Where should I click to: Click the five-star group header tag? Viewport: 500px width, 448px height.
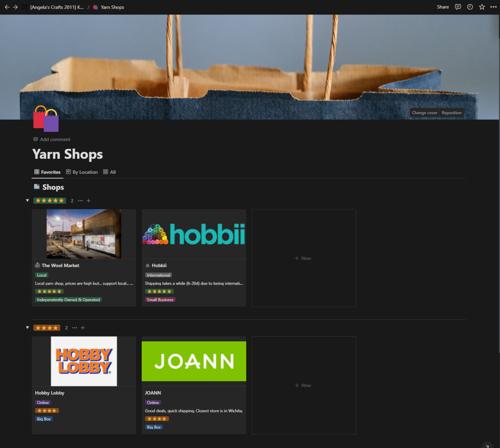click(50, 201)
